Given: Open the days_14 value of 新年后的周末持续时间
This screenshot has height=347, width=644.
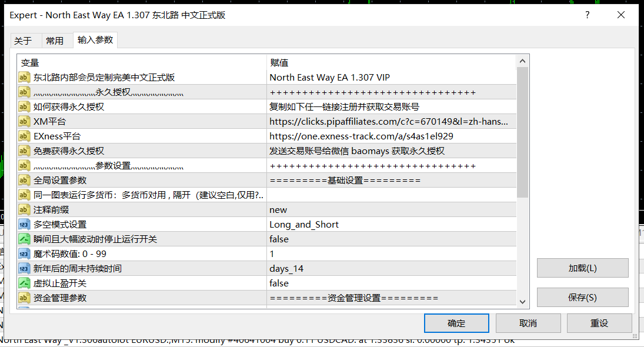Looking at the screenshot, I should pyautogui.click(x=392, y=269).
